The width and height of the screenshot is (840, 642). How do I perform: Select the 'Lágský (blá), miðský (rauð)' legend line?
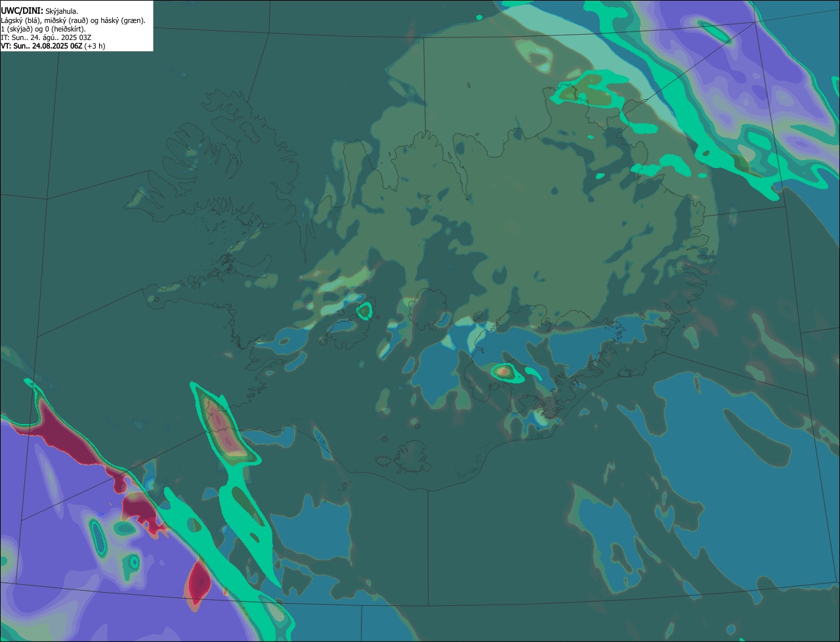tap(73, 20)
